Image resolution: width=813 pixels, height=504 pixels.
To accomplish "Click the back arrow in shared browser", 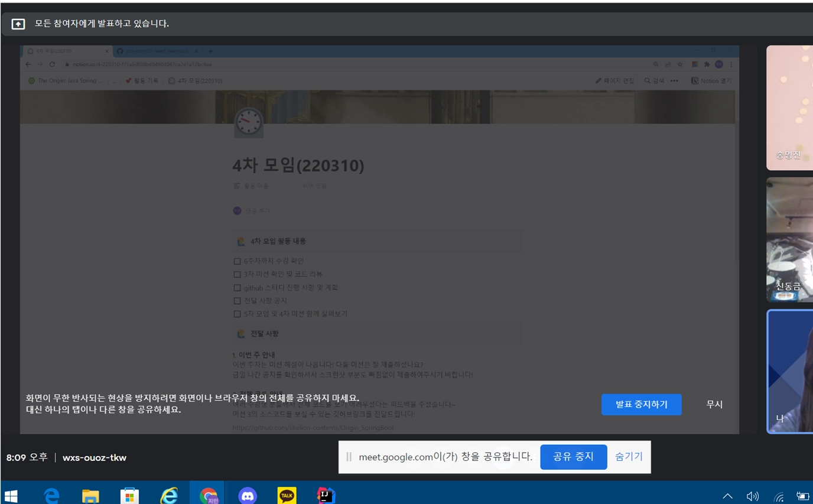I will coord(28,64).
